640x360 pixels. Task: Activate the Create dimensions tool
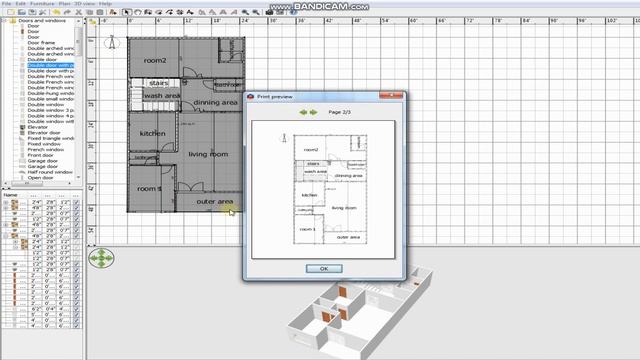pos(180,12)
